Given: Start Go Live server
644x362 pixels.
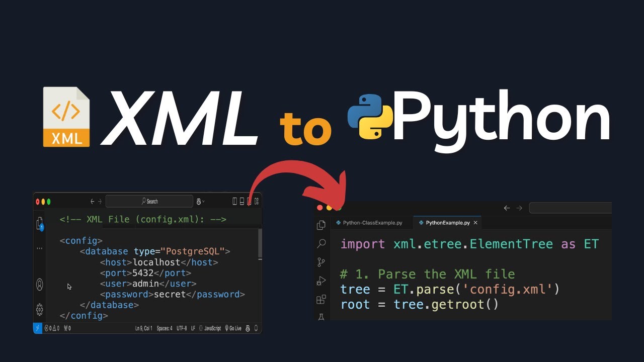Looking at the screenshot, I should (x=233, y=328).
